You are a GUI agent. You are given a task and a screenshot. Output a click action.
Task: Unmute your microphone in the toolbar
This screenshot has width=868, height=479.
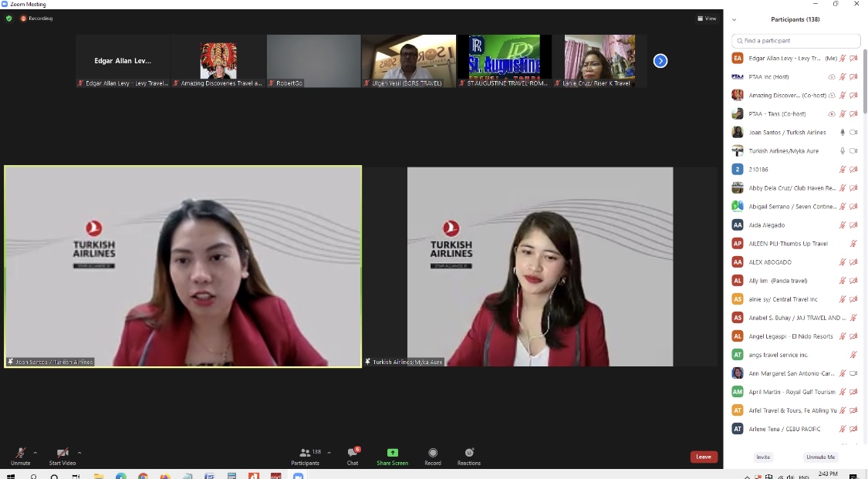[x=21, y=457]
